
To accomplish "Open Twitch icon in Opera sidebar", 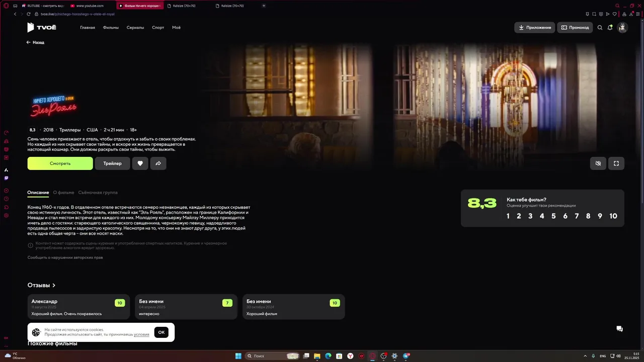I will [6, 178].
